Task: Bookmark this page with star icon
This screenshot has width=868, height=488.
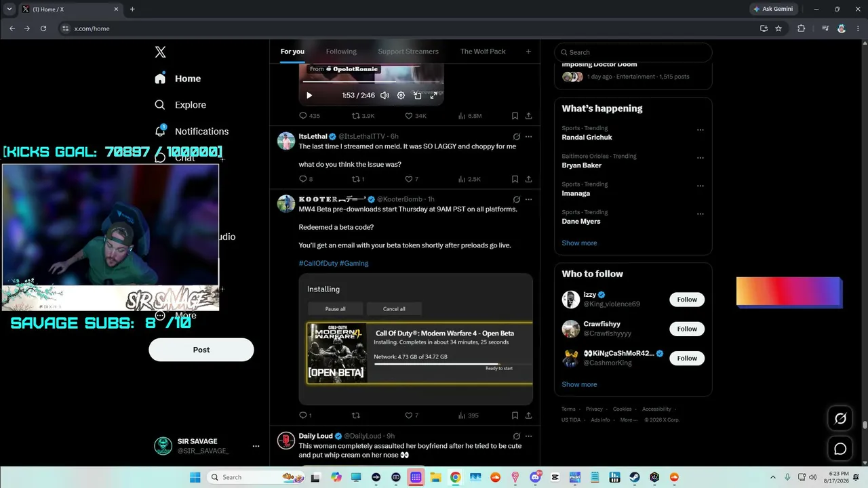Action: click(778, 28)
